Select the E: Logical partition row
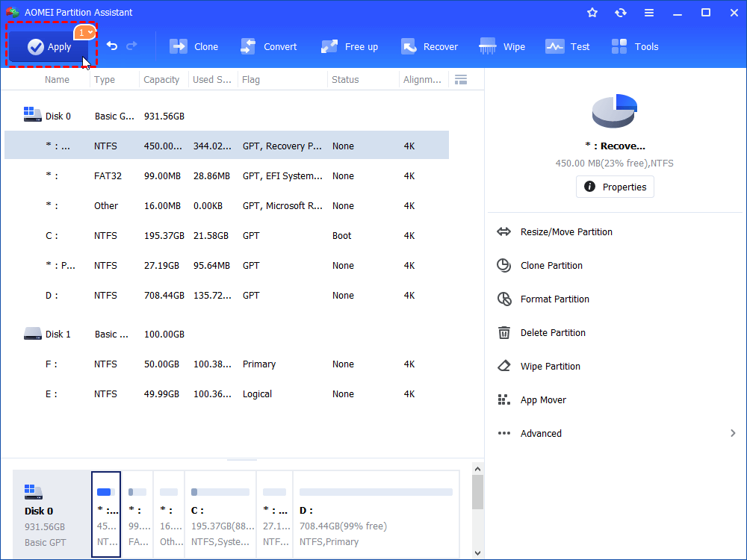Image resolution: width=747 pixels, height=560 pixels. (x=227, y=393)
